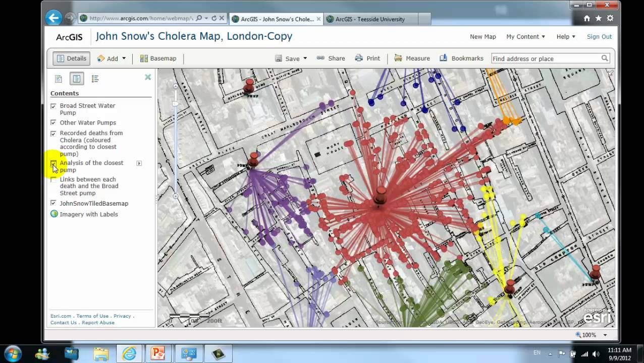This screenshot has width=644, height=363.
Task: Toggle Analysis of the closest pump checkbox
Action: [53, 163]
